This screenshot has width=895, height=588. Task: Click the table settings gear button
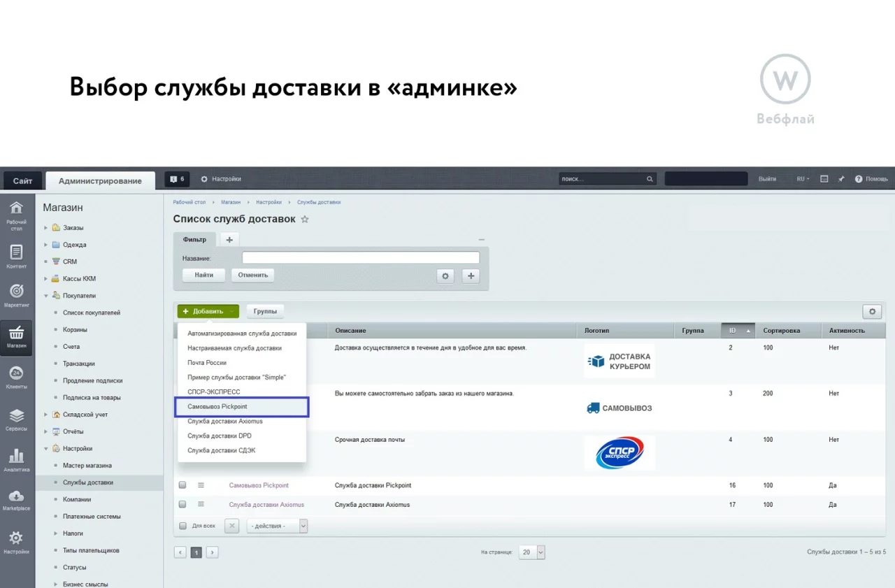[x=871, y=312]
